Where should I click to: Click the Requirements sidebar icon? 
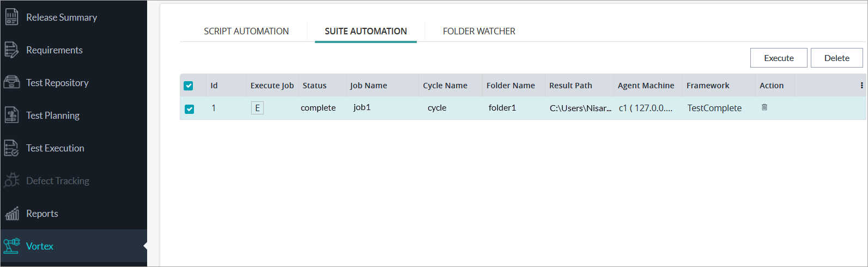tap(11, 50)
